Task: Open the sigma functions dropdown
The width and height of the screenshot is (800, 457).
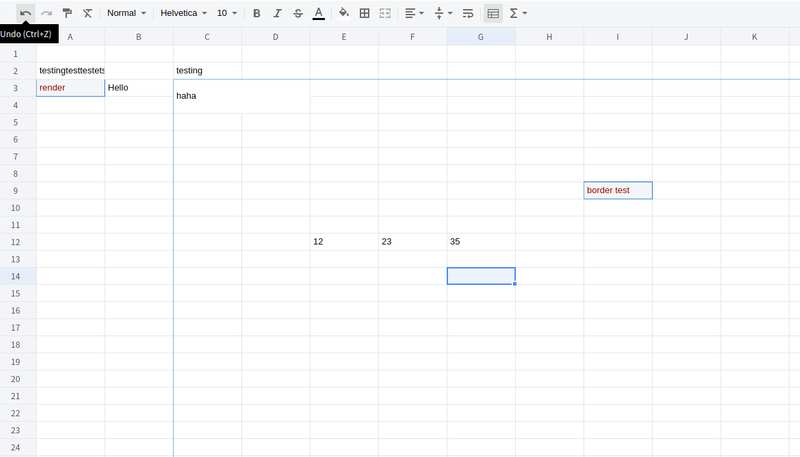Action: tap(518, 13)
